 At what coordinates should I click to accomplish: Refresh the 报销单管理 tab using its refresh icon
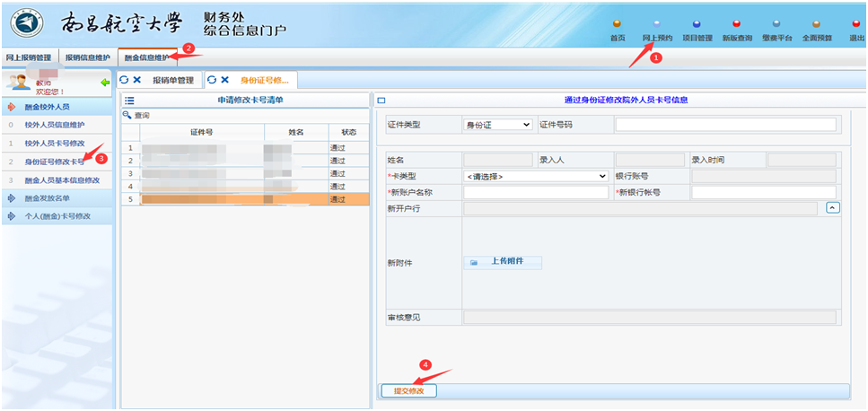(124, 81)
